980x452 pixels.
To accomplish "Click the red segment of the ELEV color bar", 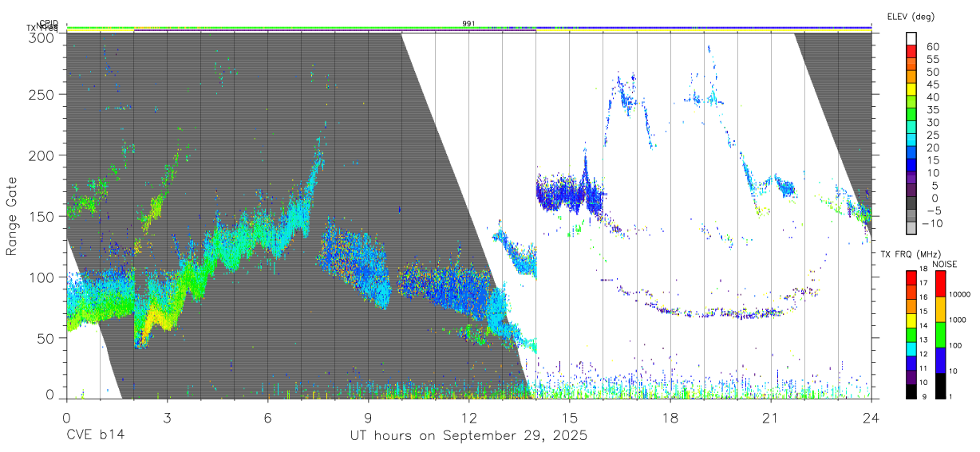I will click(x=911, y=52).
